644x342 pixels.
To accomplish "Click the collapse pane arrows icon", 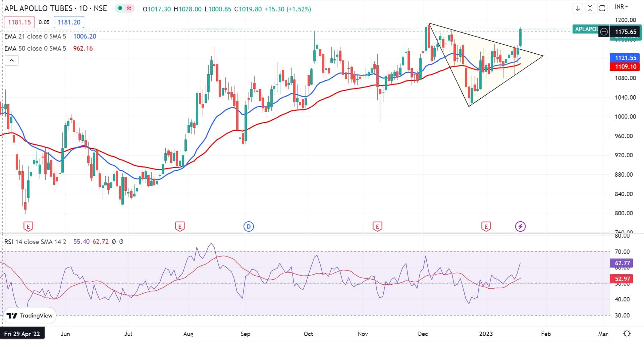I will click(590, 8).
